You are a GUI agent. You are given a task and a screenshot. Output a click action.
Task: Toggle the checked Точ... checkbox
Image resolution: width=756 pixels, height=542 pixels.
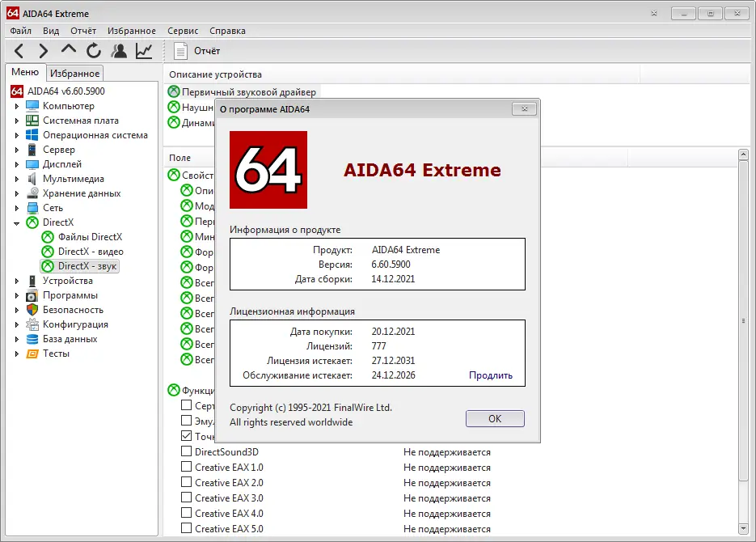click(x=186, y=436)
